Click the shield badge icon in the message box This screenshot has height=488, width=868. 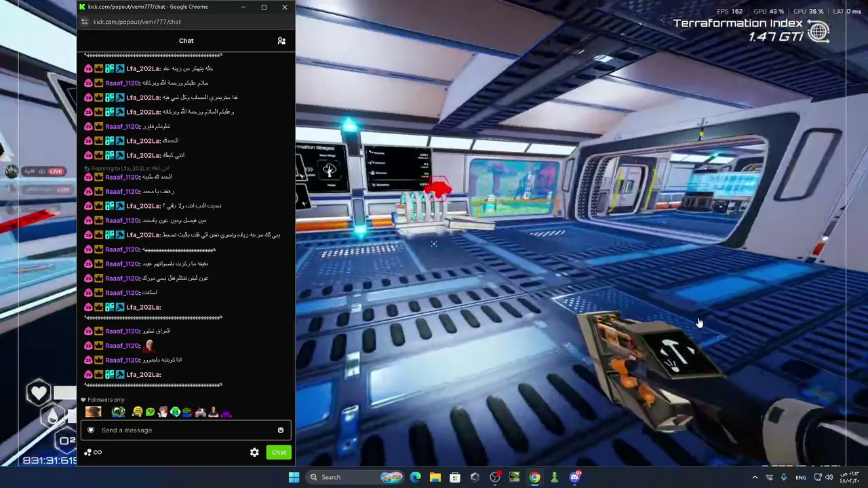tap(91, 430)
